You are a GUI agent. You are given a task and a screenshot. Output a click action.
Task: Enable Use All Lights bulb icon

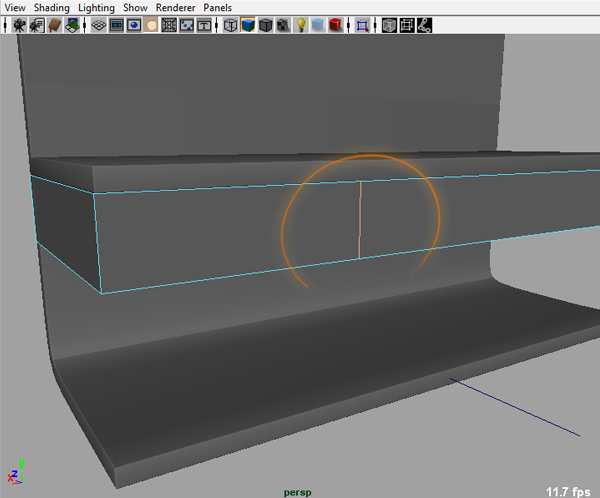(x=301, y=25)
